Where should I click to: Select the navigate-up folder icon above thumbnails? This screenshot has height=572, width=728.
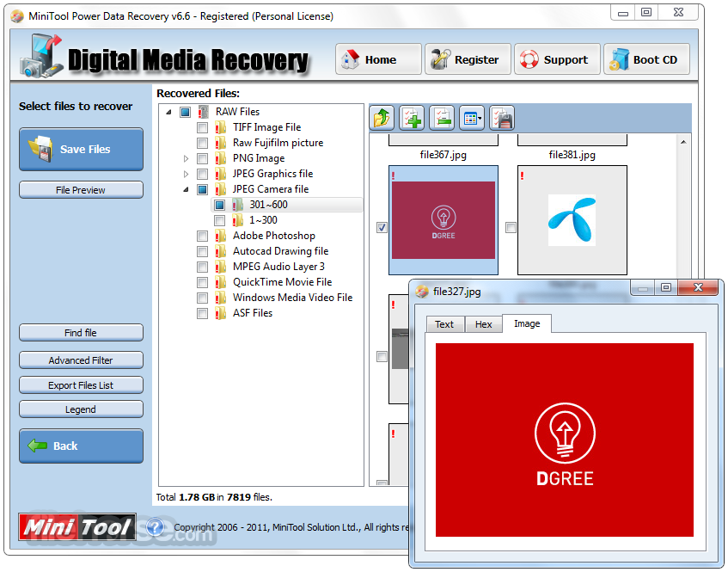[381, 118]
